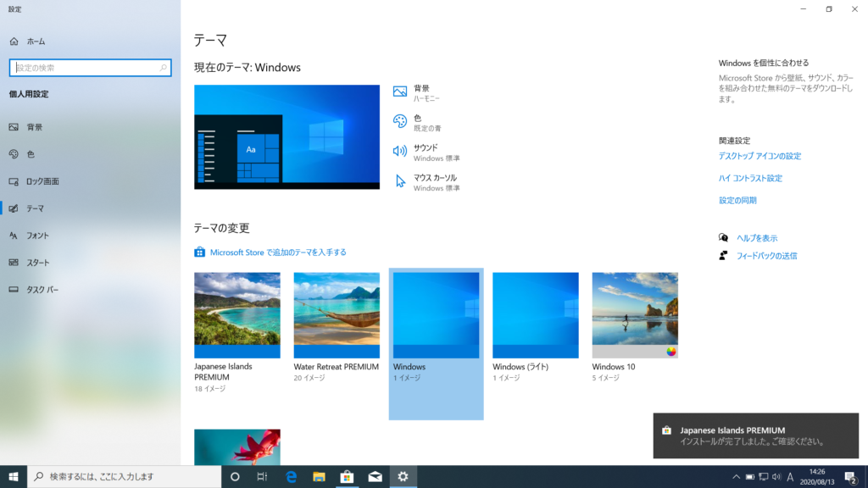Click the 背景 ハーモニー image icon
This screenshot has height=488, width=868.
(400, 91)
